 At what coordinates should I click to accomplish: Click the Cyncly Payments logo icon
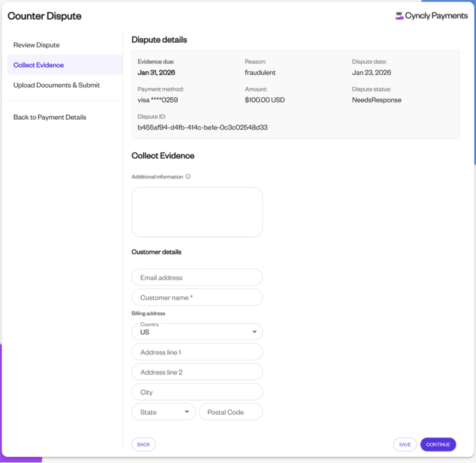[399, 16]
